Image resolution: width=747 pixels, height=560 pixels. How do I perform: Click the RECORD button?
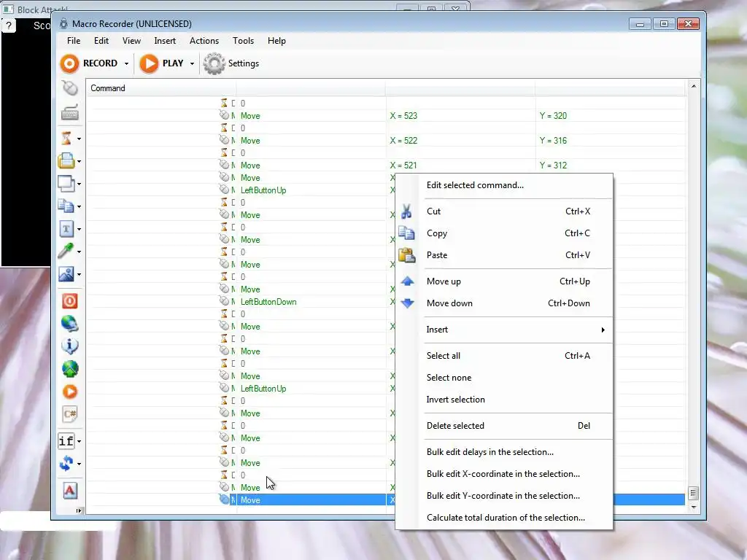tap(90, 63)
